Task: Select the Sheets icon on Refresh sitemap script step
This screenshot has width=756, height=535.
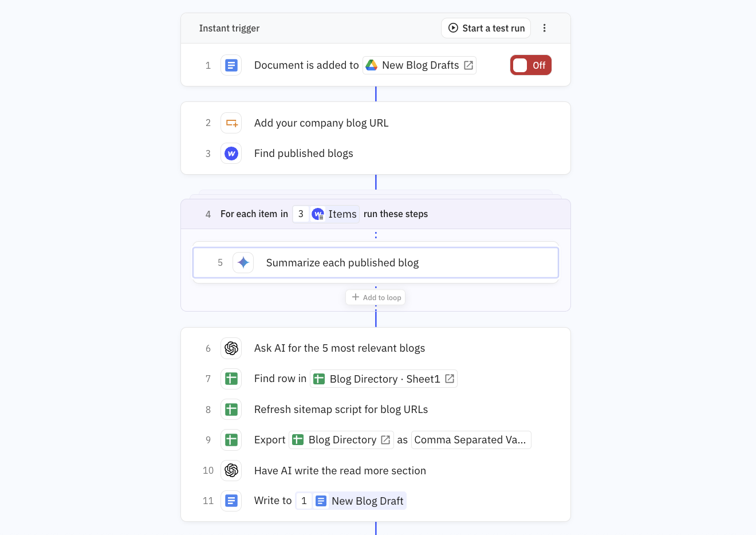Action: (231, 409)
